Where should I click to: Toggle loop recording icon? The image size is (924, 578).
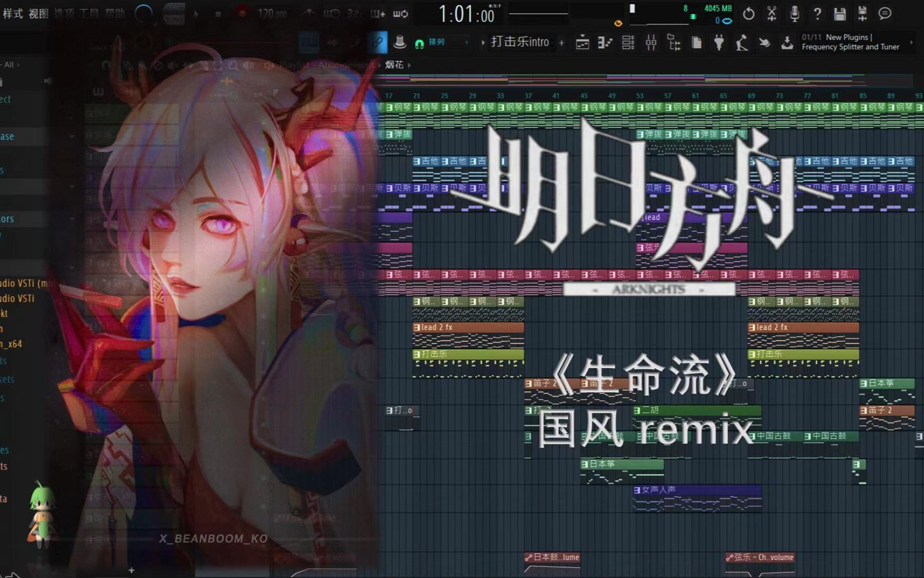[x=401, y=14]
